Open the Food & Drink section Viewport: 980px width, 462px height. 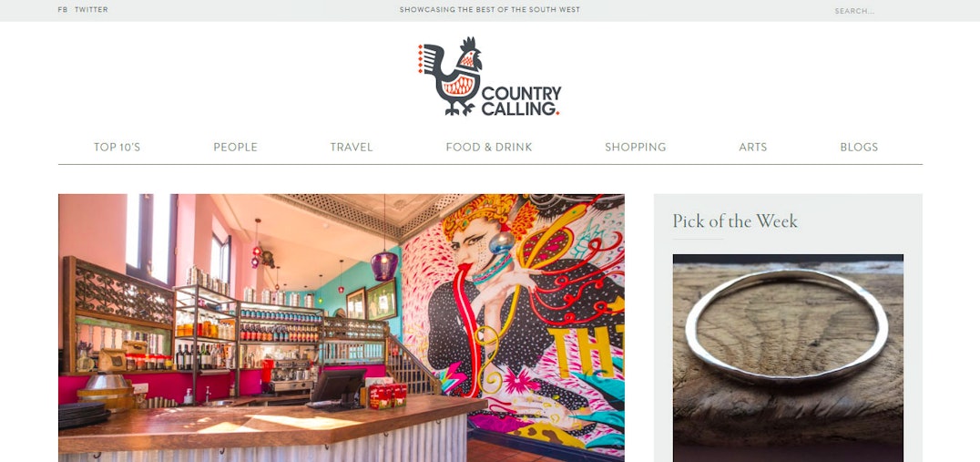point(489,147)
